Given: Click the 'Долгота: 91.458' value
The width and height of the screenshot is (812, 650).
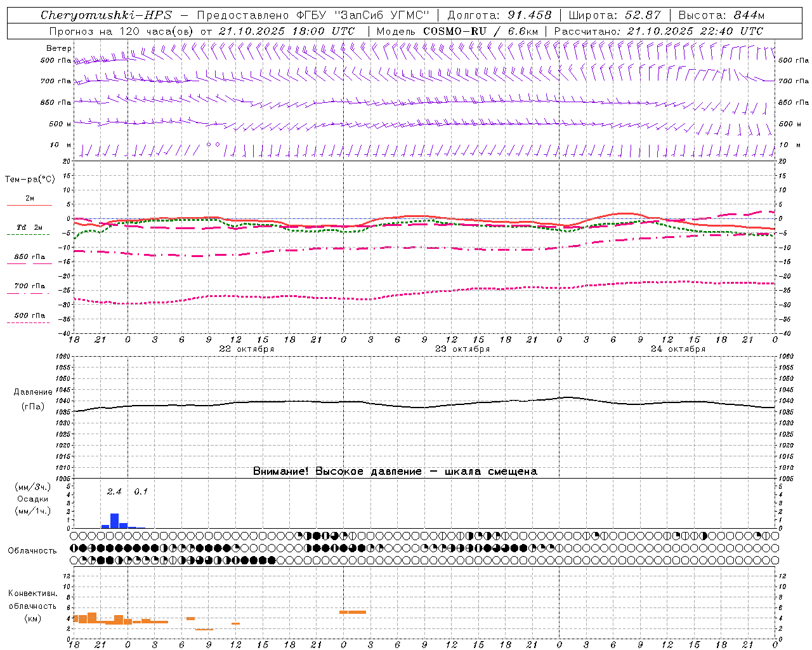Looking at the screenshot, I should coord(500,15).
